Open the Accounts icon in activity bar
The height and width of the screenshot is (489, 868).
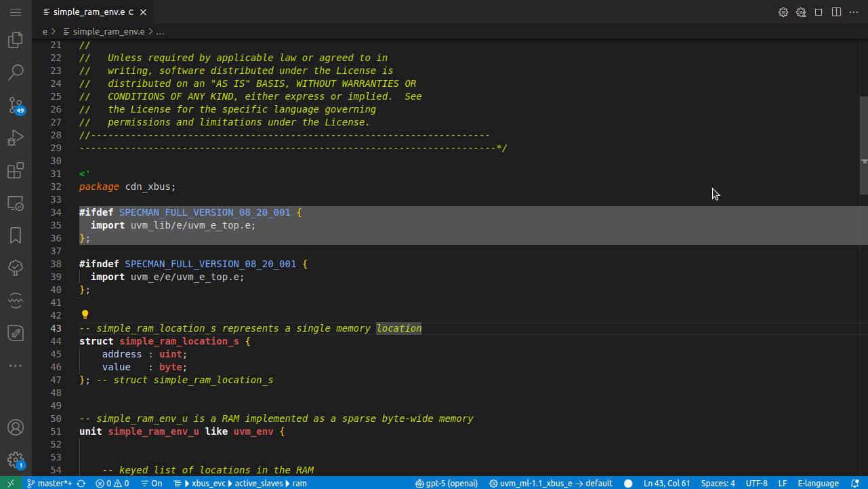tap(16, 427)
